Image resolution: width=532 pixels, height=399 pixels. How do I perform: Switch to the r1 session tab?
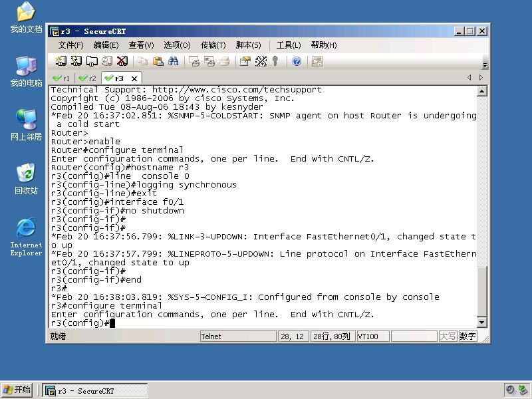pyautogui.click(x=61, y=78)
